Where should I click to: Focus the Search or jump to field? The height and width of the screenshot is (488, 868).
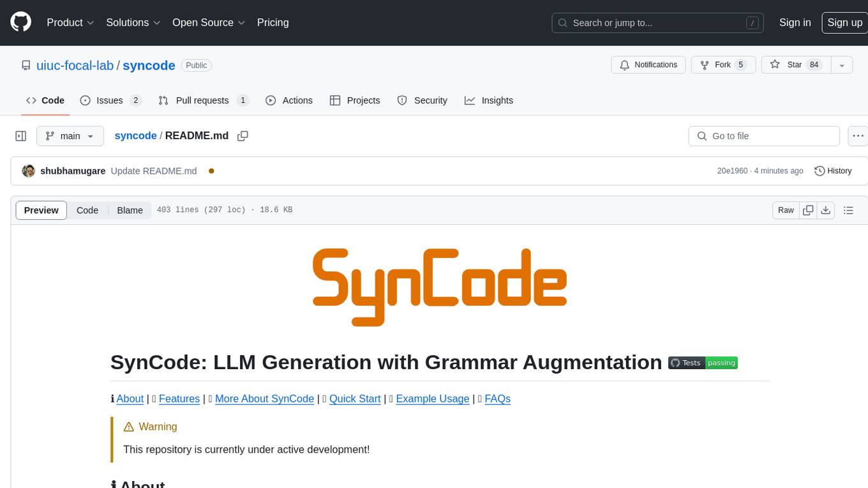(x=659, y=22)
